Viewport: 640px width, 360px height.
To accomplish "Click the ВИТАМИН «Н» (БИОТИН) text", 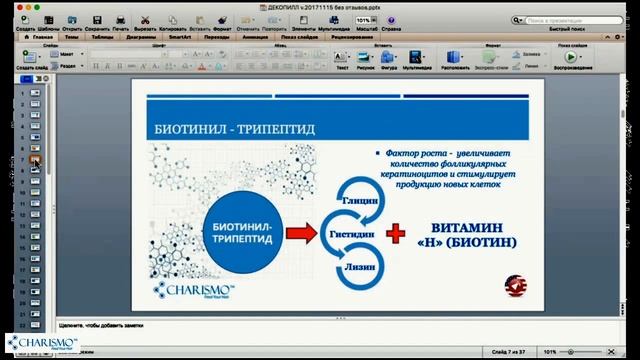I will point(467,235).
